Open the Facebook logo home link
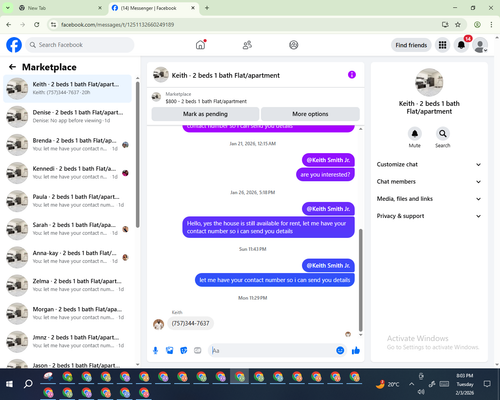 click(x=14, y=45)
